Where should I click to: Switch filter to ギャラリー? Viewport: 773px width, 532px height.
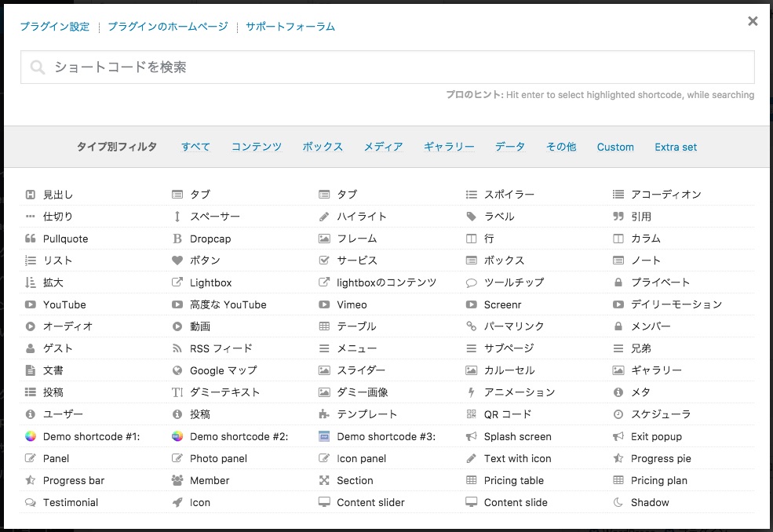coord(449,147)
